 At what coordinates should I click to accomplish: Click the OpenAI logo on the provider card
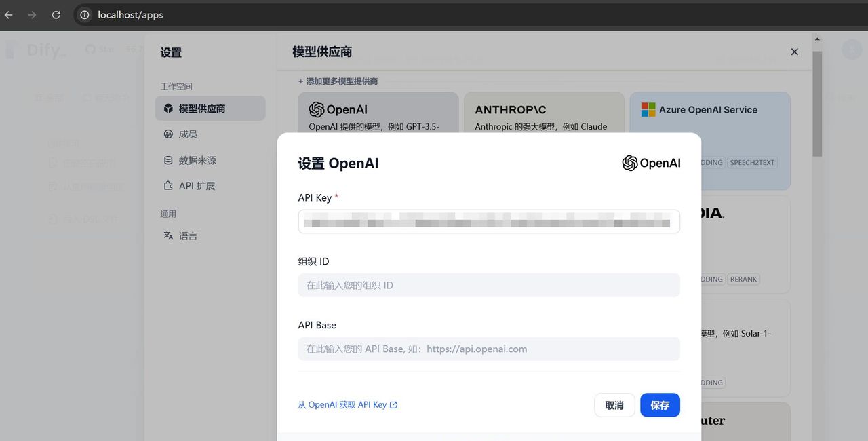pos(316,109)
